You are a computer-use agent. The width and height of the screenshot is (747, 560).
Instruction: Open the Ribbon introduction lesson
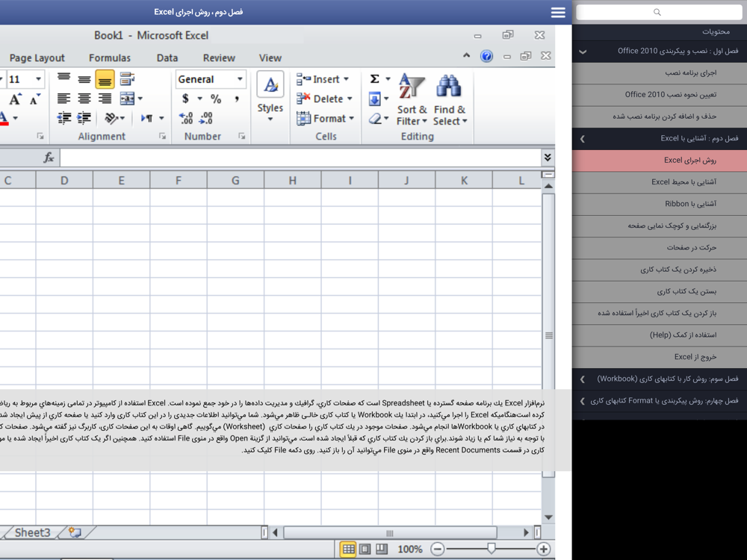[x=660, y=204]
